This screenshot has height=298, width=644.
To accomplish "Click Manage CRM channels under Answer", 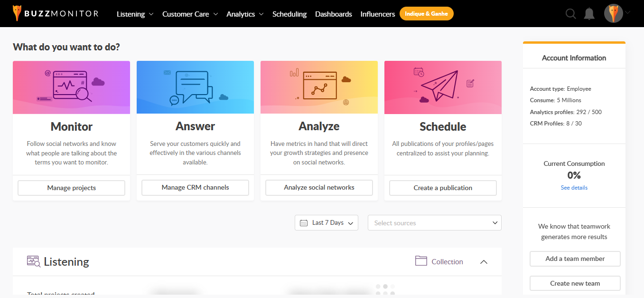I will [x=195, y=187].
